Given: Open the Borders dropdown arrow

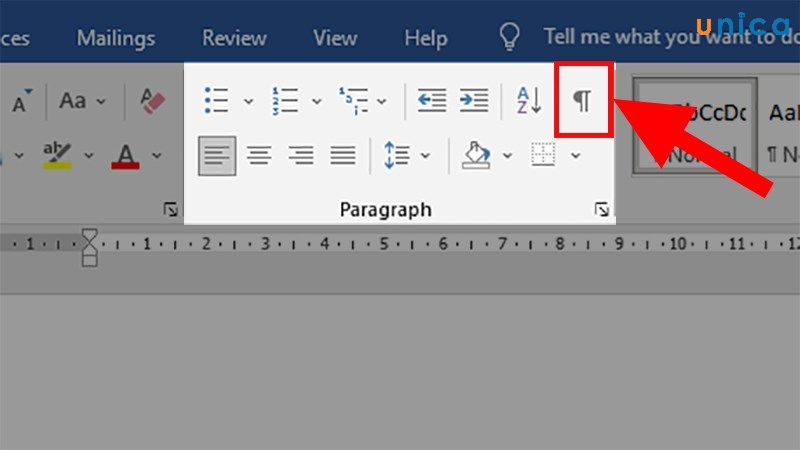Looking at the screenshot, I should [x=575, y=155].
